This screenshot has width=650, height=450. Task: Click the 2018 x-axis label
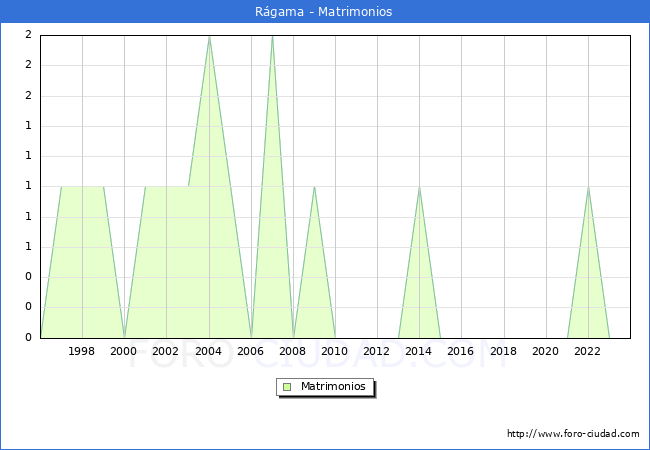(504, 351)
